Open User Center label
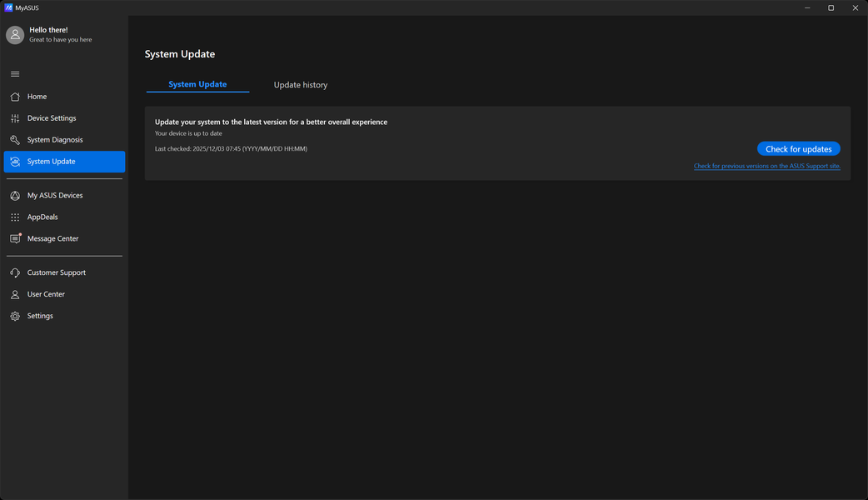Viewport: 868px width, 500px height. pos(46,294)
